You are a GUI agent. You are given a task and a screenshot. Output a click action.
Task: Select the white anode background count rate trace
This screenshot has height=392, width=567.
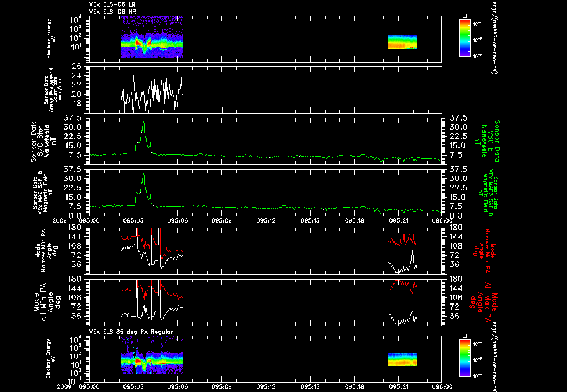pyautogui.click(x=152, y=91)
